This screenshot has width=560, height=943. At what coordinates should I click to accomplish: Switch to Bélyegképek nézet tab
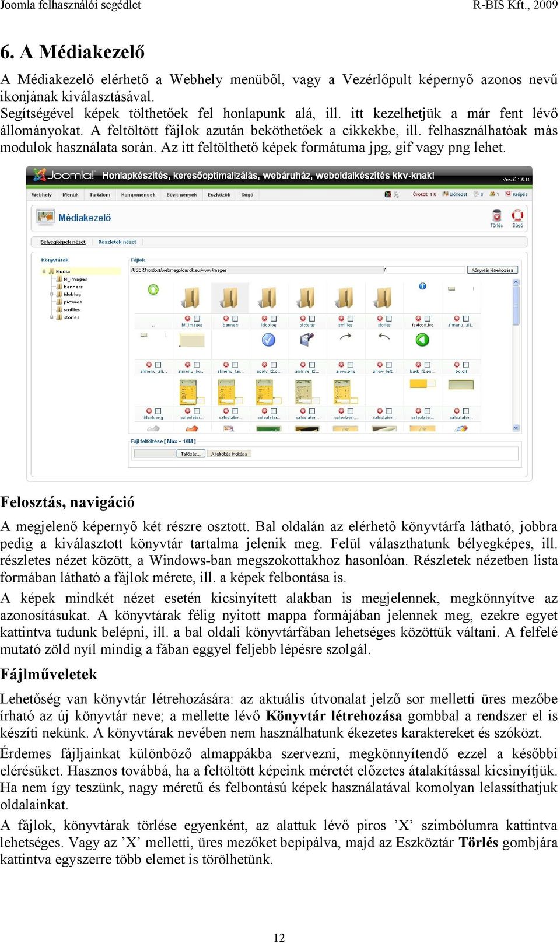point(63,242)
